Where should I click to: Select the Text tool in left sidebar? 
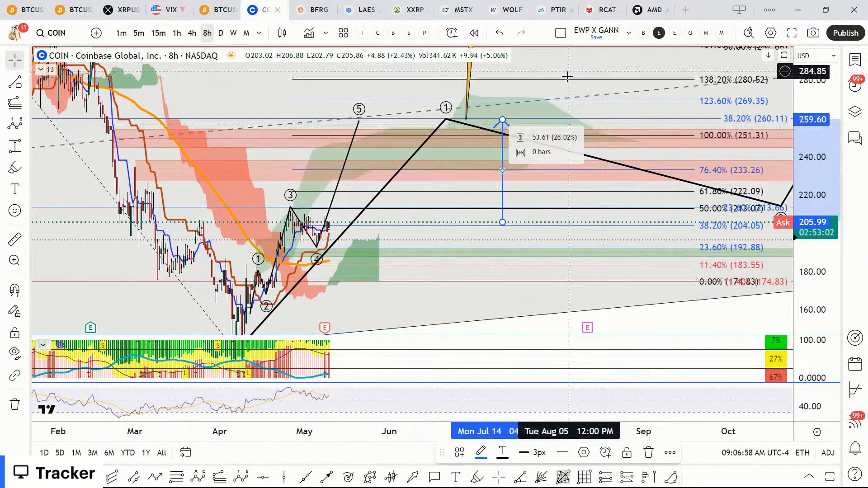coord(14,189)
